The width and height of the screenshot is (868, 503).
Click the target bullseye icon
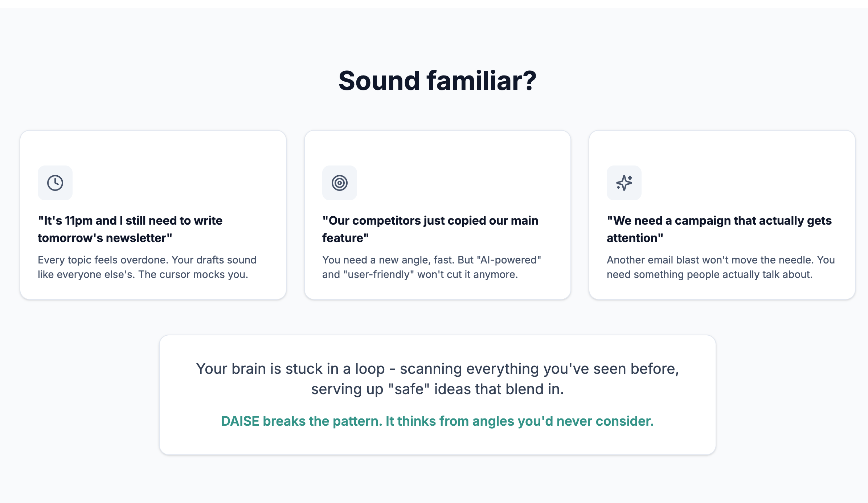[340, 183]
